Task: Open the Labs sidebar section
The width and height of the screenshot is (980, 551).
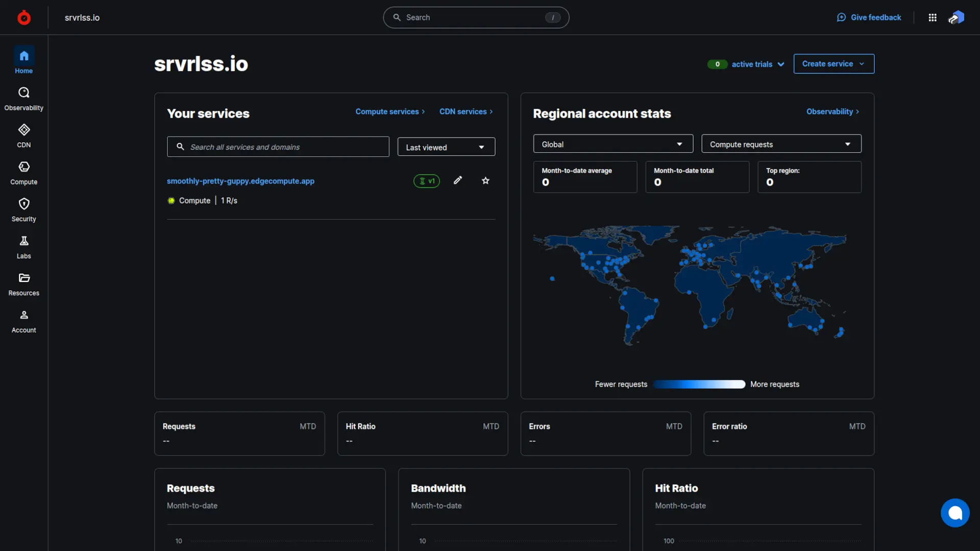Action: [x=24, y=247]
